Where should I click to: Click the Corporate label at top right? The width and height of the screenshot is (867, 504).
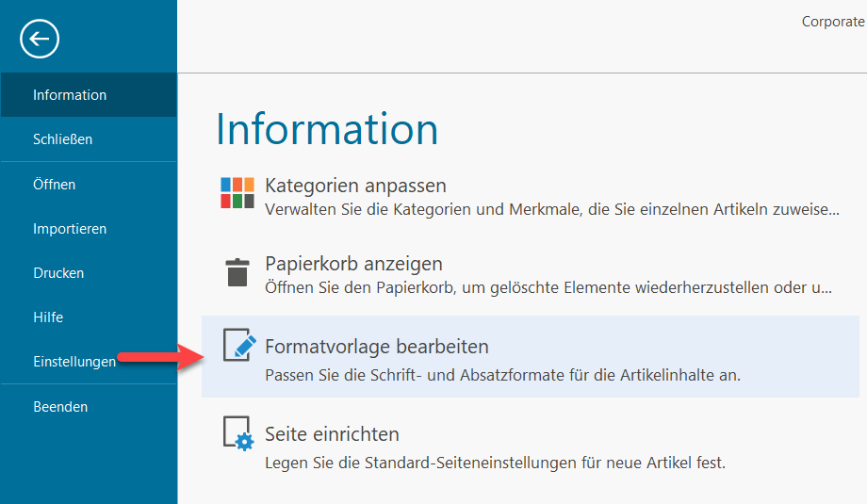(x=832, y=22)
